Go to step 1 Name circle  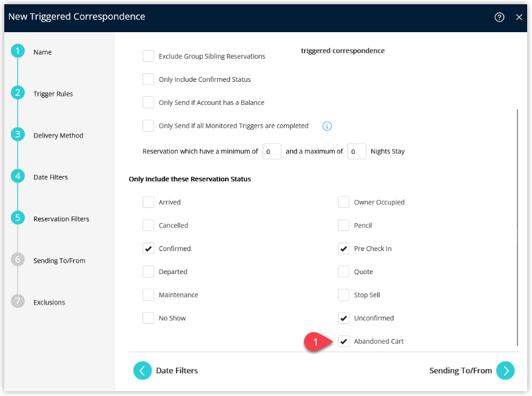(x=18, y=51)
